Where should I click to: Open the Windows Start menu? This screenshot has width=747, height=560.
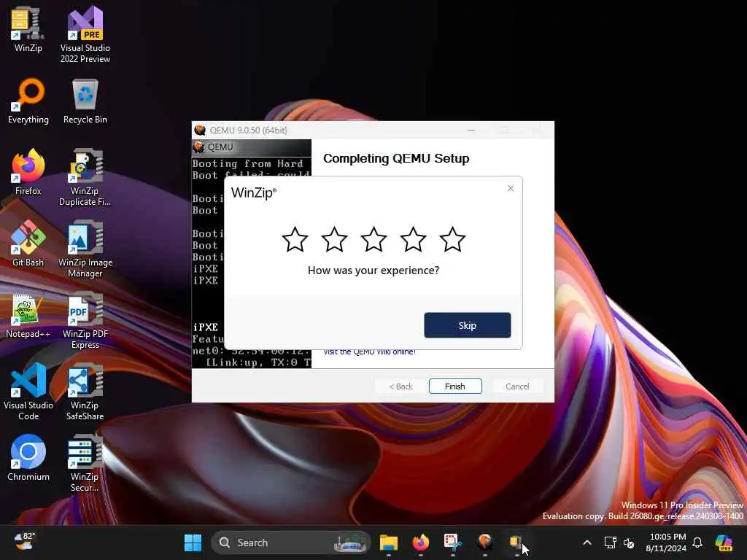(193, 542)
